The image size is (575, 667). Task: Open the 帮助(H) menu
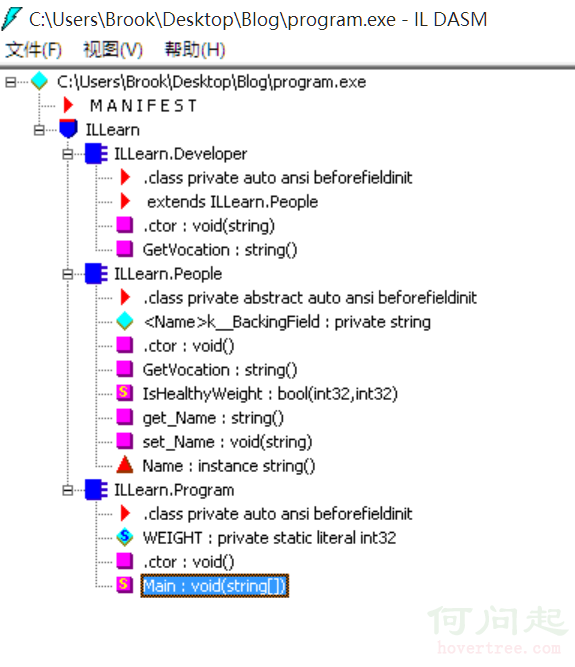click(195, 50)
